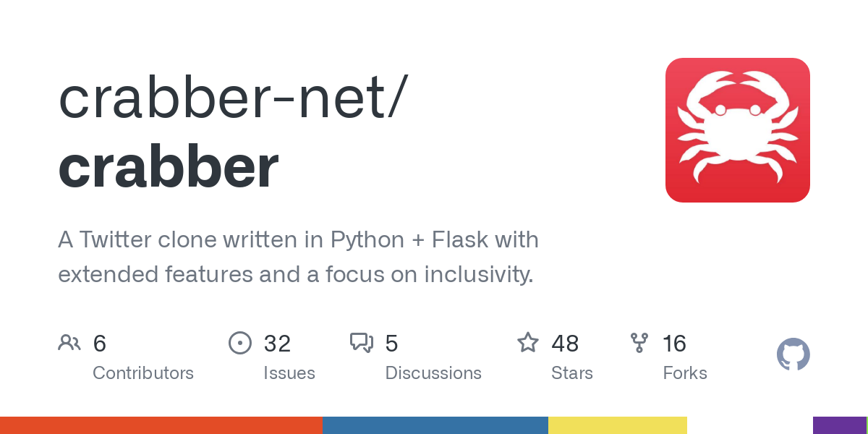The image size is (868, 434).
Task: Click the contributors people icon
Action: click(69, 343)
